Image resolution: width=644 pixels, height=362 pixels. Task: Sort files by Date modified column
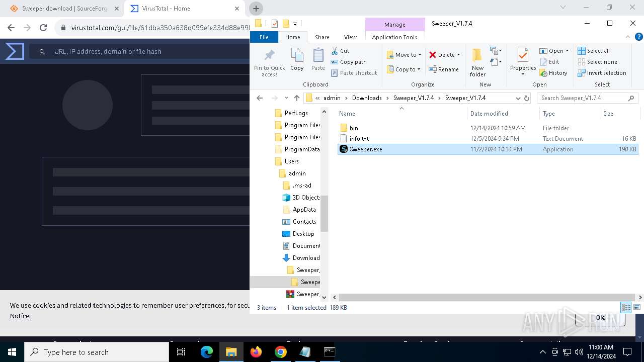pyautogui.click(x=489, y=114)
